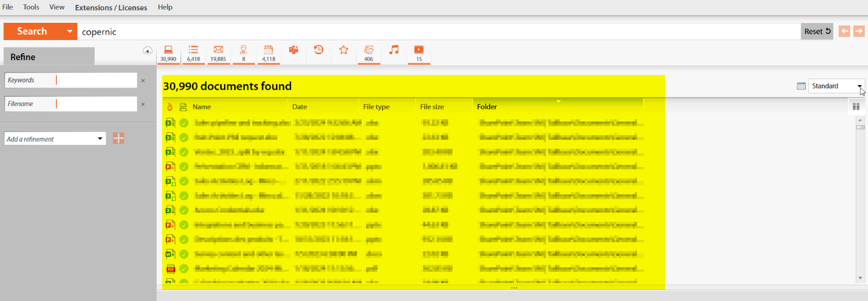
Task: Collapse the Refine panel with round arrow
Action: (x=148, y=50)
